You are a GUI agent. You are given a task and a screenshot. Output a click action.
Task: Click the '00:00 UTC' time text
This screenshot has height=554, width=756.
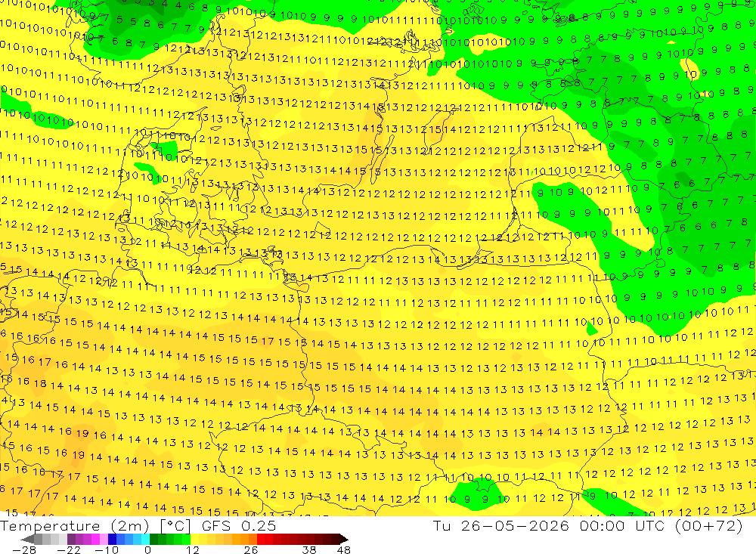(622, 525)
